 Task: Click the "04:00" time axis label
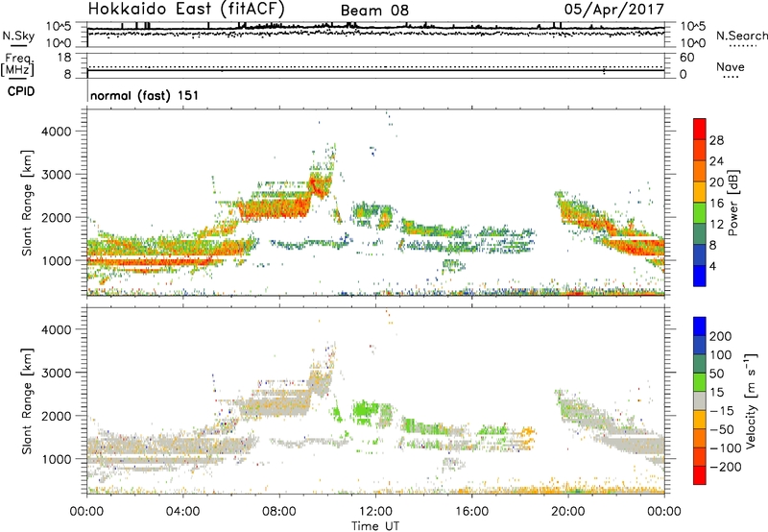pos(183,512)
